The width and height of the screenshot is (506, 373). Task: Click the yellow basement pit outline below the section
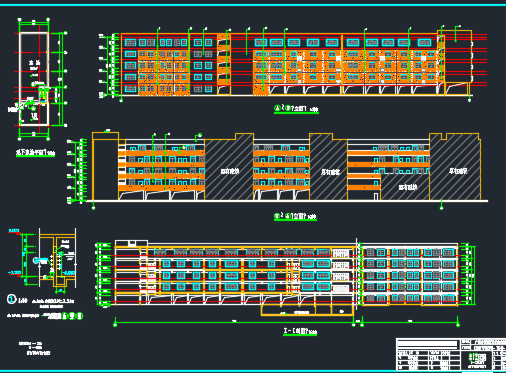click(x=307, y=310)
